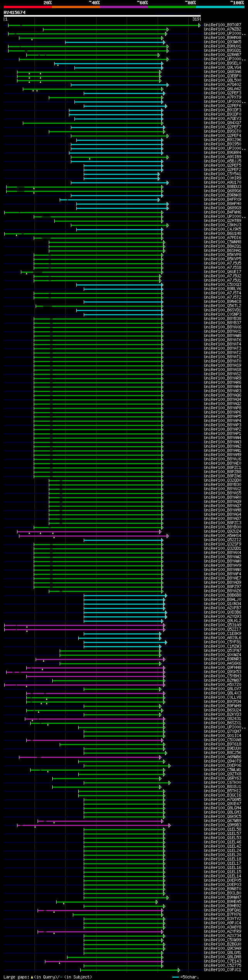
Task: Click the cyan =50char. scale marker
Action: click(x=176, y=977)
